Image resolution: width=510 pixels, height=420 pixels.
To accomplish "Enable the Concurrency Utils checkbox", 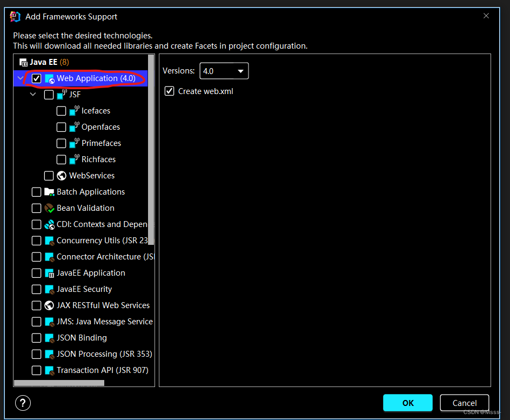I will tap(36, 241).
